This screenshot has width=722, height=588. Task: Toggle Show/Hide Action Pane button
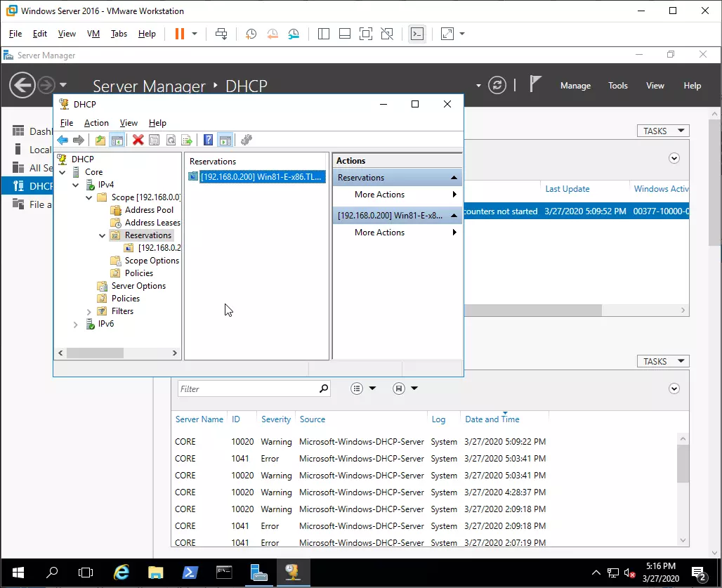coord(225,140)
